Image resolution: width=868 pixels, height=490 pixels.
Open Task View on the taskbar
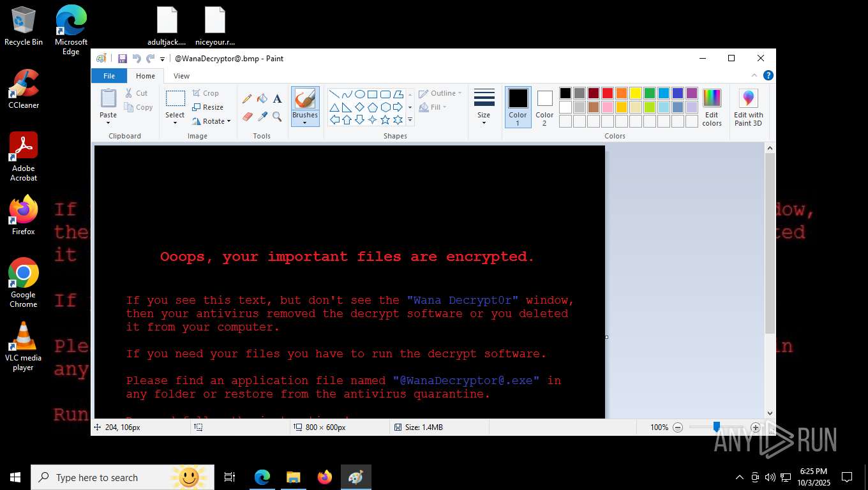[x=230, y=477]
